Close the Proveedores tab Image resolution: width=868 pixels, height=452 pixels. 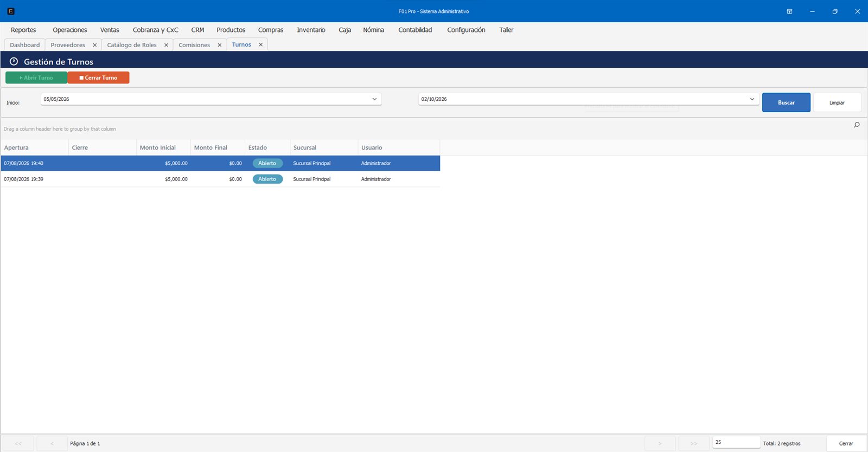(94, 45)
